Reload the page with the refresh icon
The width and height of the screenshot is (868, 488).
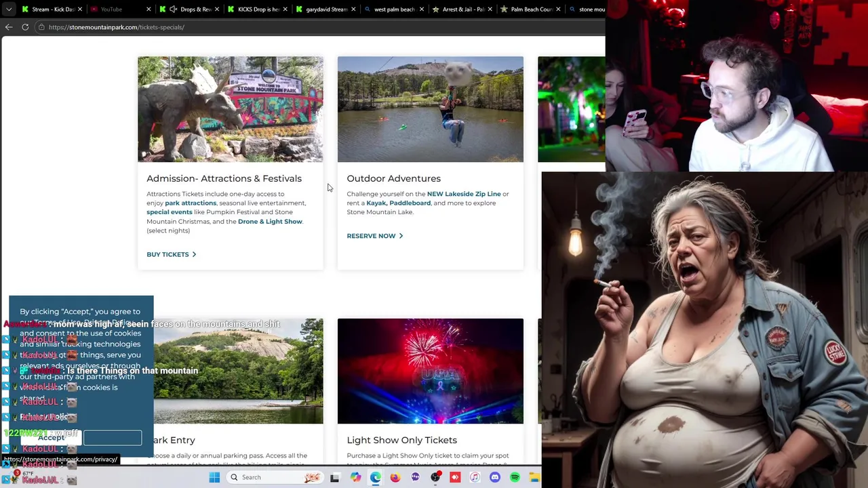pos(25,27)
